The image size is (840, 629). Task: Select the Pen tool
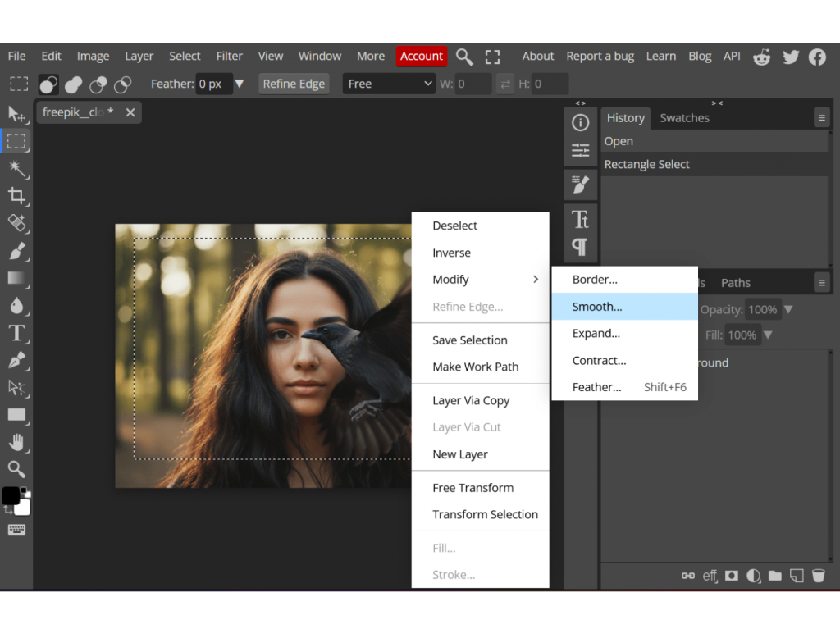tap(16, 360)
